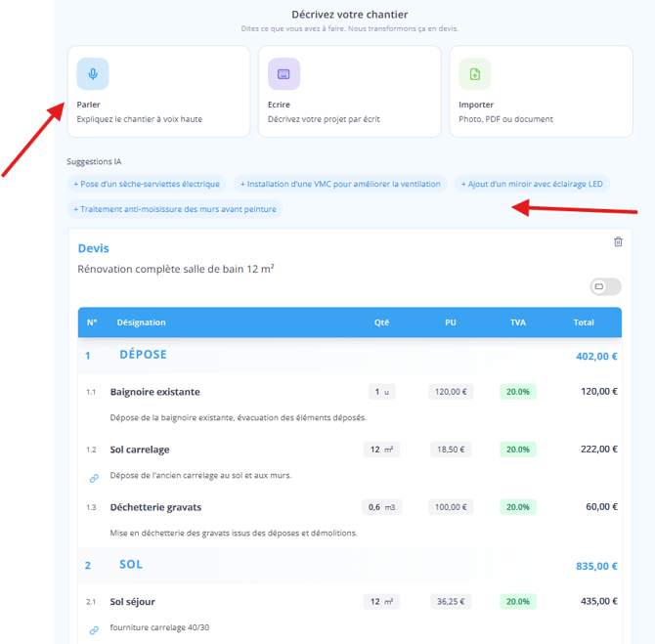Add the anti-moisissure treatment suggestion
This screenshot has width=655, height=644.
point(175,209)
